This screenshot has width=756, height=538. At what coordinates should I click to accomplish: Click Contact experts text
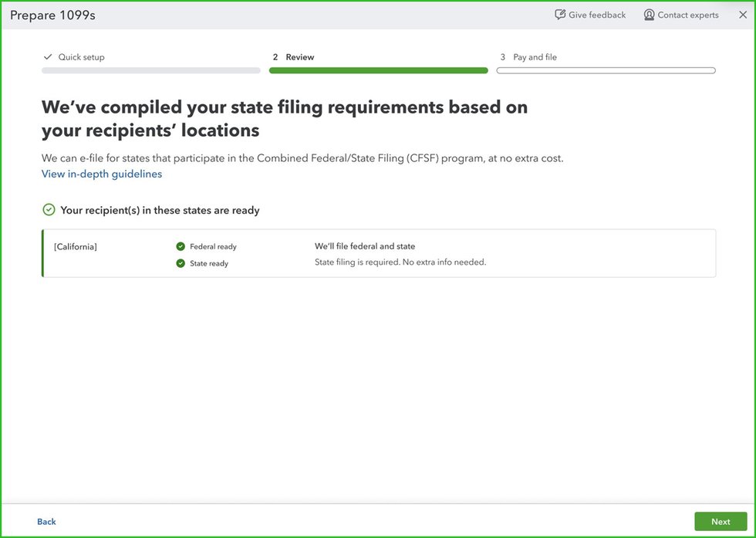coord(687,15)
